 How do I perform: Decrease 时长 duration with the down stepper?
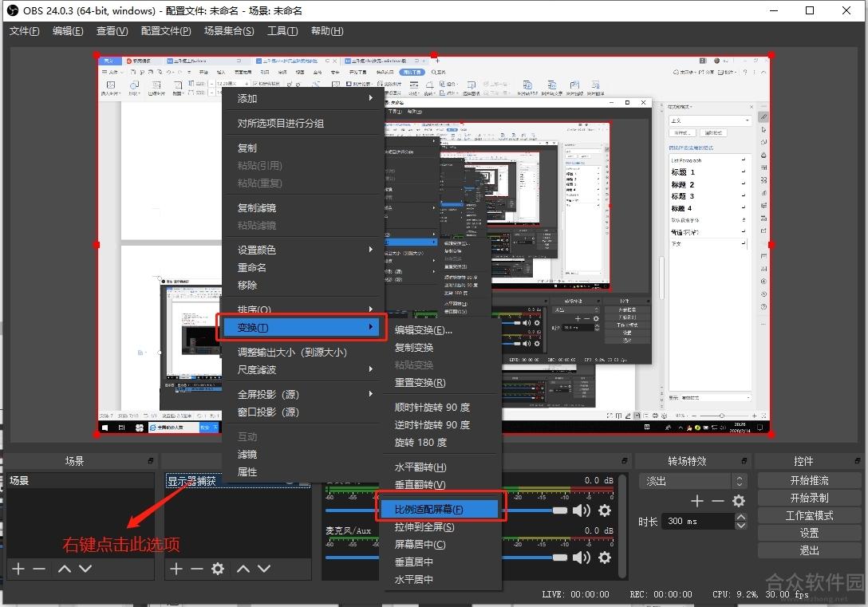click(740, 525)
